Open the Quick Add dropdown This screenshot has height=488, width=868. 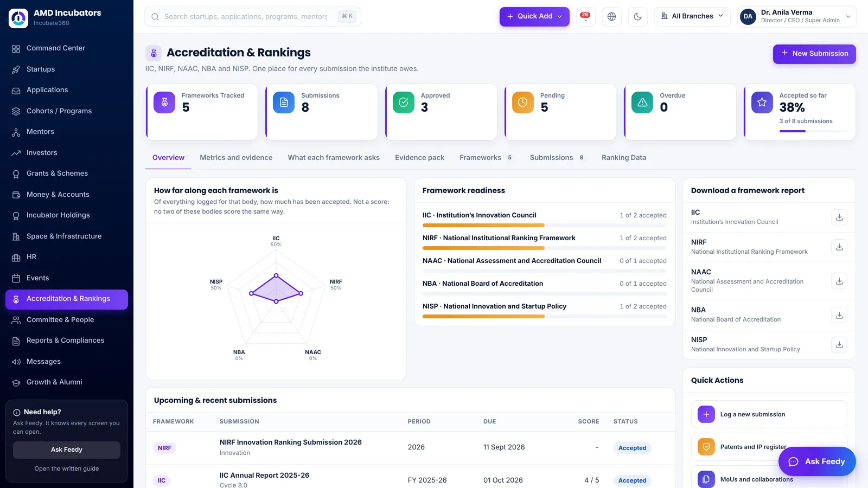tap(534, 17)
